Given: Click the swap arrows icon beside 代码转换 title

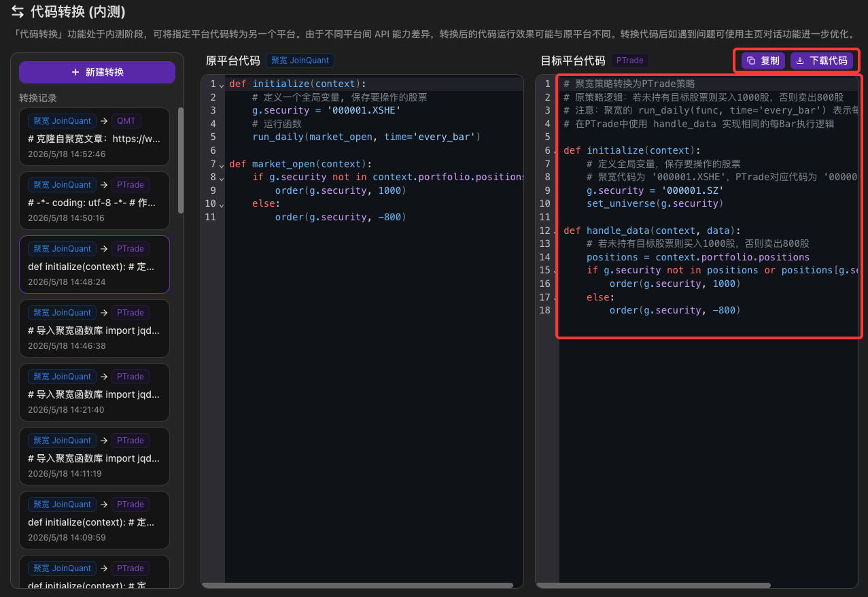Looking at the screenshot, I should click(18, 12).
